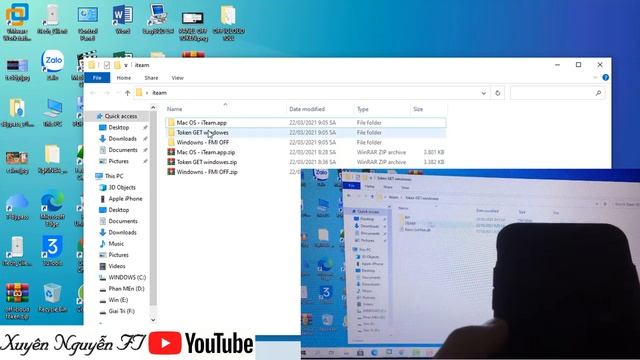640x360 pixels.
Task: Open the WINDOWS (C:) drive
Action: (x=127, y=277)
